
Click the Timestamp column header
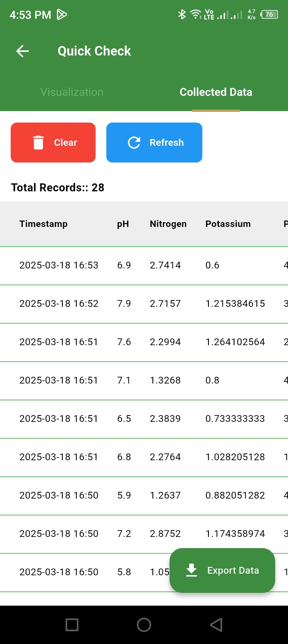(x=43, y=224)
